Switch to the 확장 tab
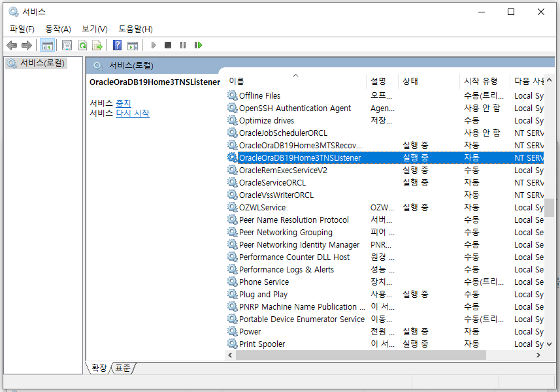Image resolution: width=560 pixels, height=392 pixels. tap(99, 368)
